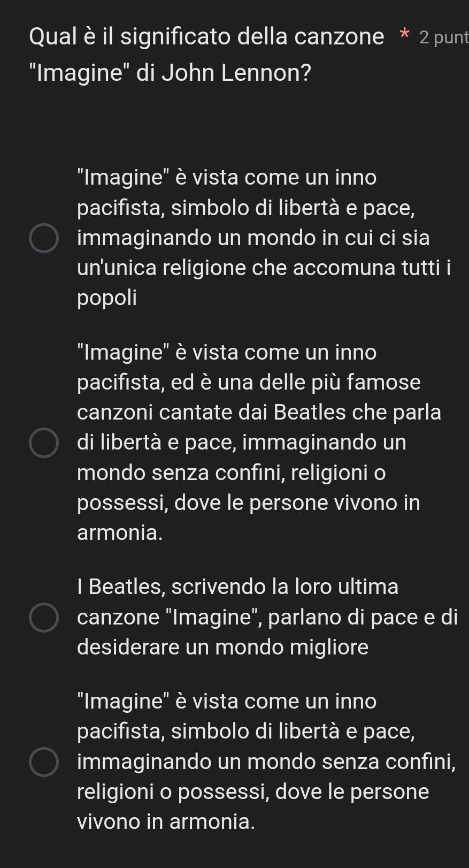Tap 'immaginando un mondo in cui ci sia' line

tap(253, 237)
